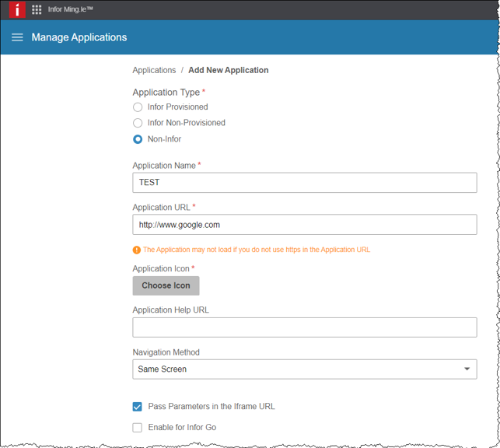
Task: Open the Same Screen combo box
Action: tap(295, 369)
